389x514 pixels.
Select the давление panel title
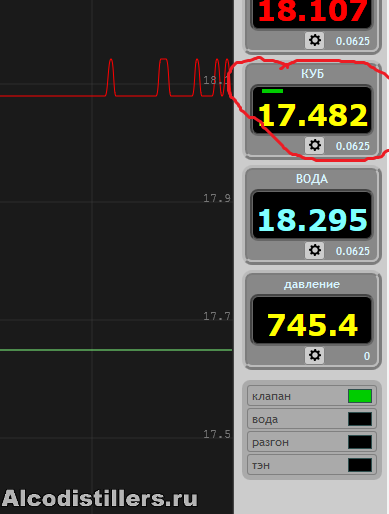(x=312, y=284)
